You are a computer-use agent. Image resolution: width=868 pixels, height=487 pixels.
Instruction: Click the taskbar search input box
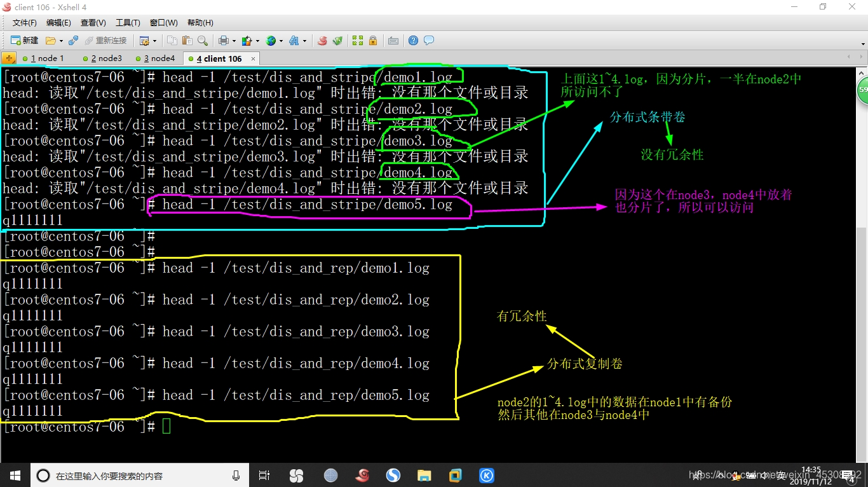point(141,475)
